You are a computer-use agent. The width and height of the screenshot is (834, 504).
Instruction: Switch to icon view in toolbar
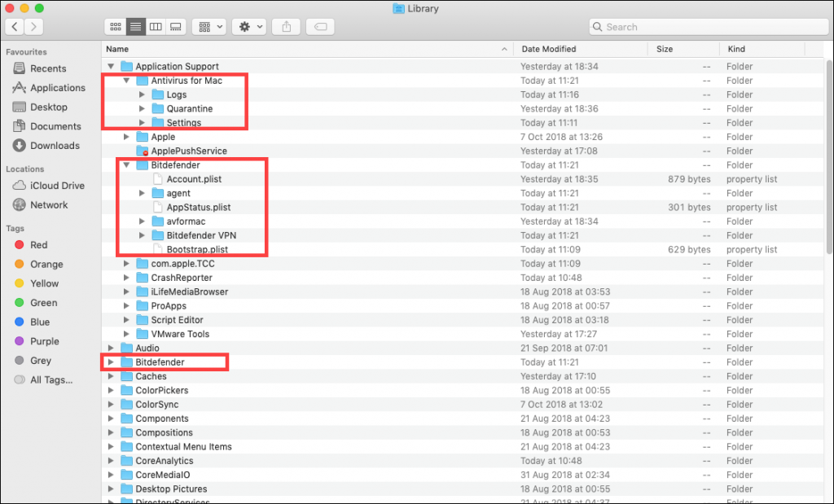point(115,27)
